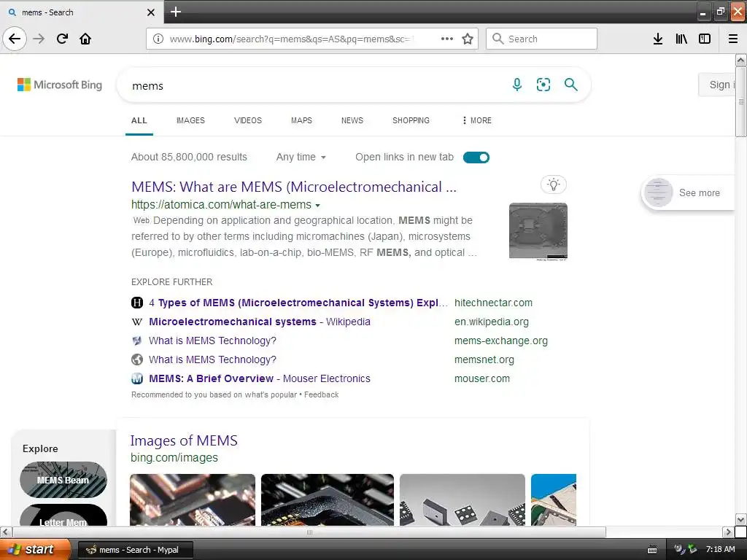Open the Downloads arrow icon
The image size is (747, 560).
click(657, 39)
